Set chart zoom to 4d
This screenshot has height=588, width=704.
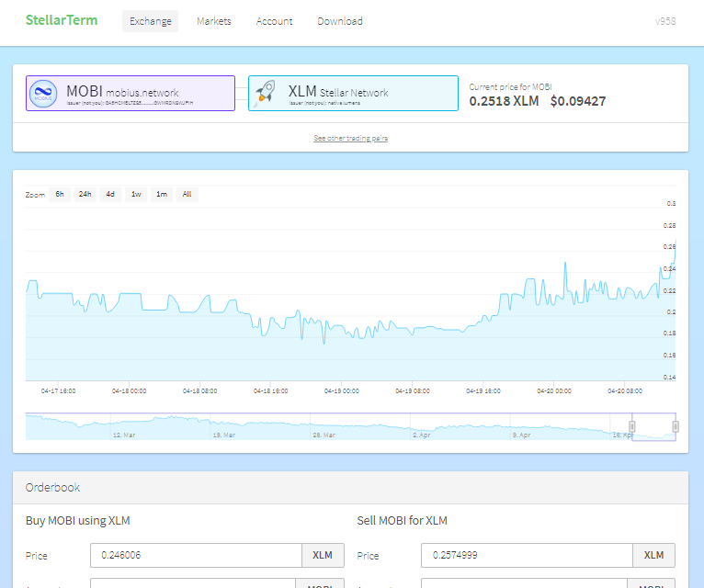110,195
